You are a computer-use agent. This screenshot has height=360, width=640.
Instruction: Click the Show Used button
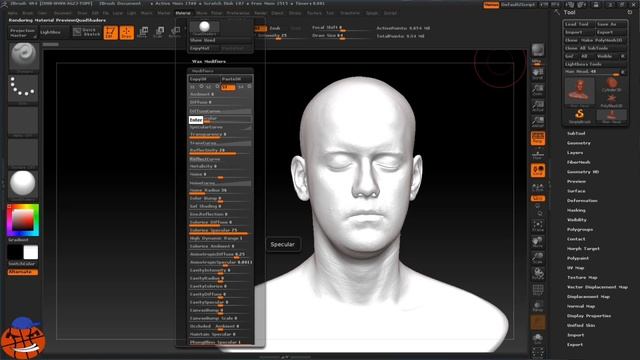click(x=220, y=40)
